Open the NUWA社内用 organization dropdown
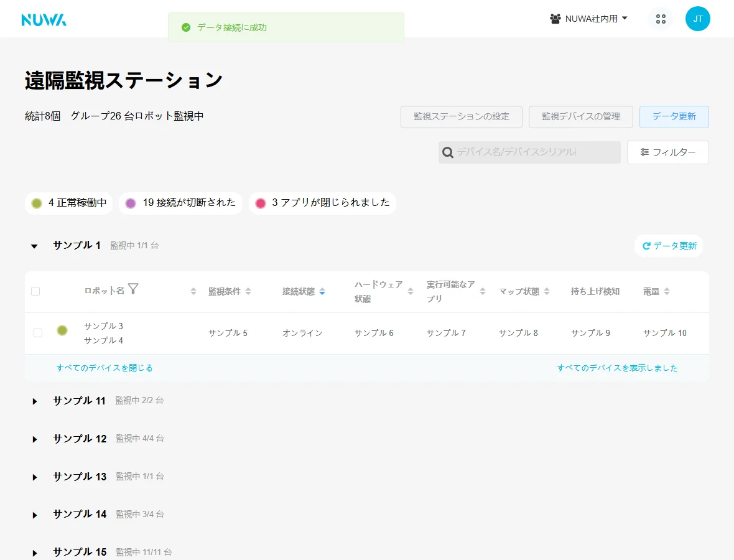This screenshot has width=734, height=560. [x=588, y=19]
